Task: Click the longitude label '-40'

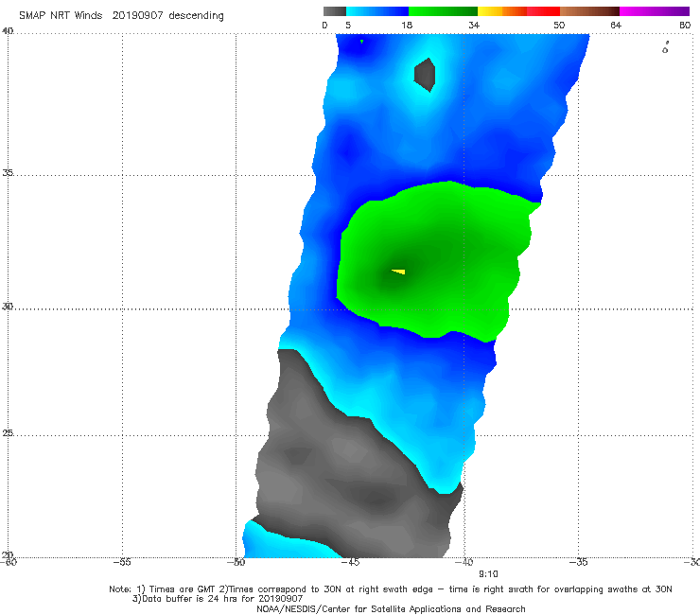Action: [464, 562]
